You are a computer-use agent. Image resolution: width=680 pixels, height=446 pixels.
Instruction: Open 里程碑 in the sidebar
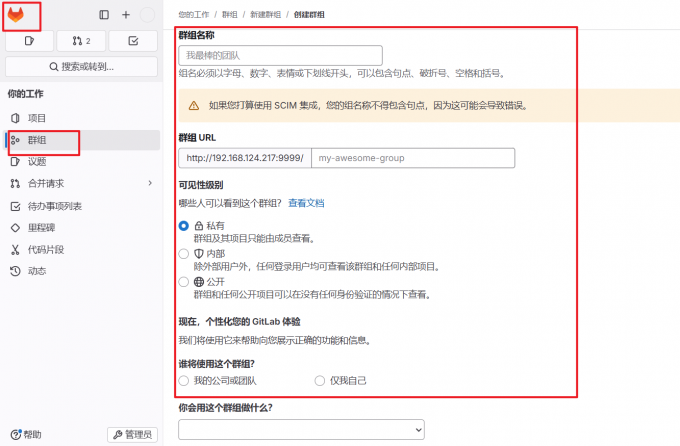(x=41, y=227)
